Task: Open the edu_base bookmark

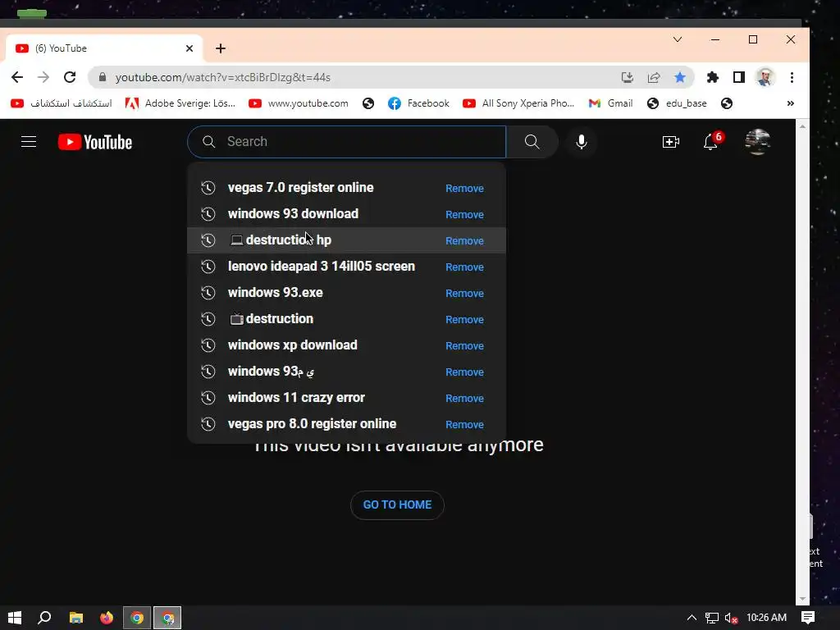Action: [677, 103]
